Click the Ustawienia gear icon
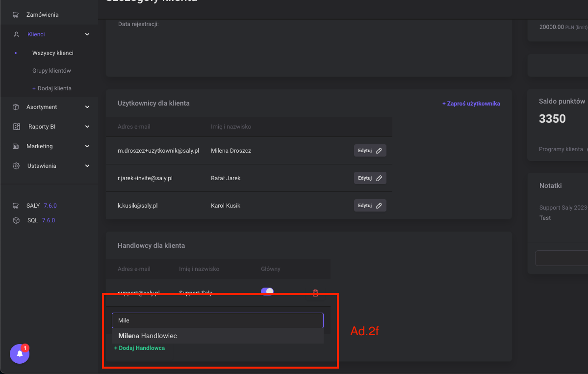The height and width of the screenshot is (374, 588). click(16, 166)
